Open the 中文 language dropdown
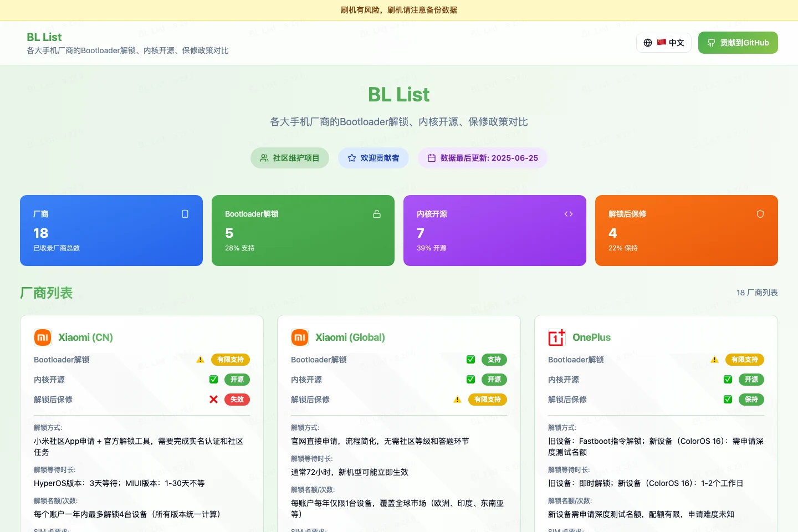The width and height of the screenshot is (798, 532). (664, 43)
